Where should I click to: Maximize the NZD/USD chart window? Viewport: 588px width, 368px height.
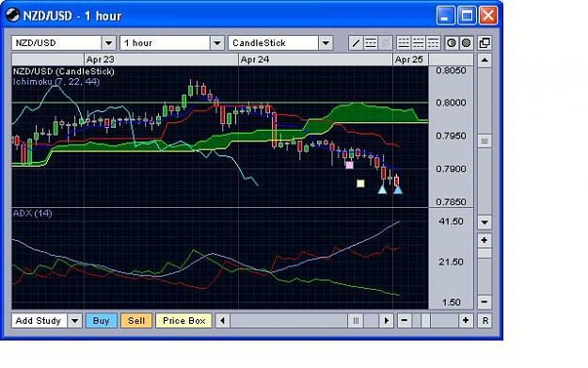(467, 16)
